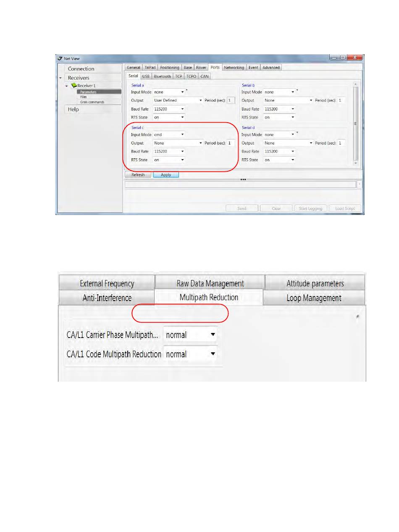This screenshot has width=399, height=532.
Task: Open Serial d Input Mode dropdown
Action: (279, 135)
